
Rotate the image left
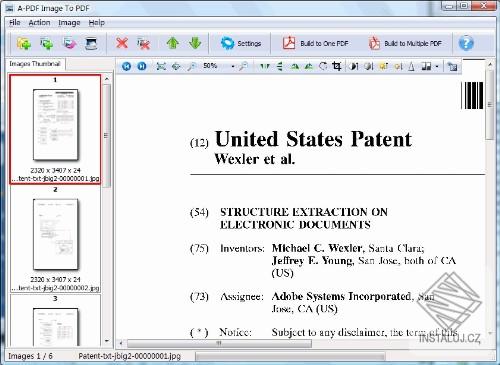(294, 66)
